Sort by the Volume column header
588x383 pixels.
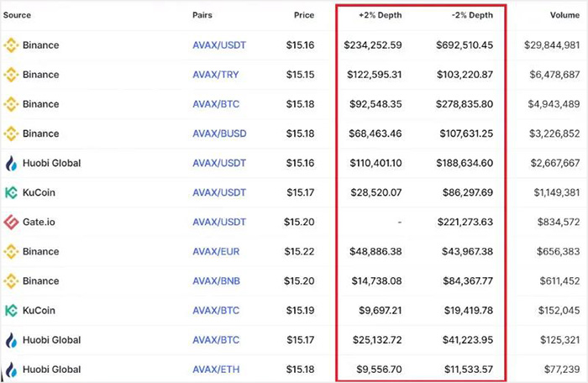pos(563,15)
